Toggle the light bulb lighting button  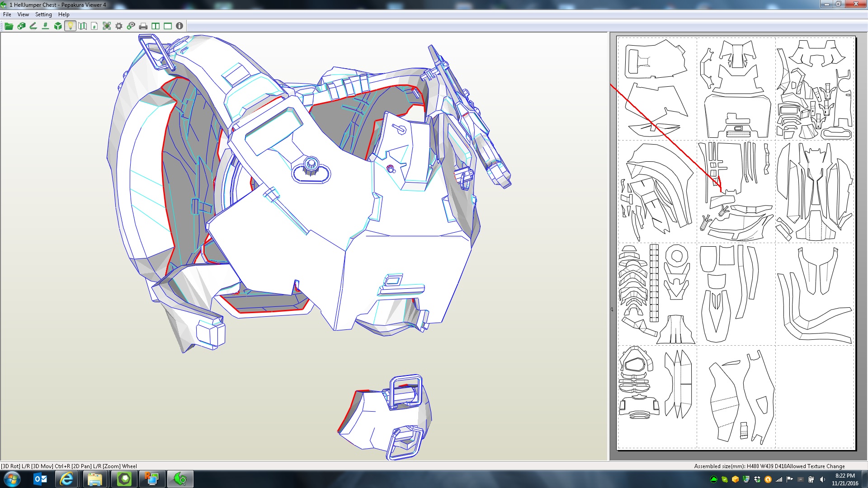pyautogui.click(x=70, y=26)
